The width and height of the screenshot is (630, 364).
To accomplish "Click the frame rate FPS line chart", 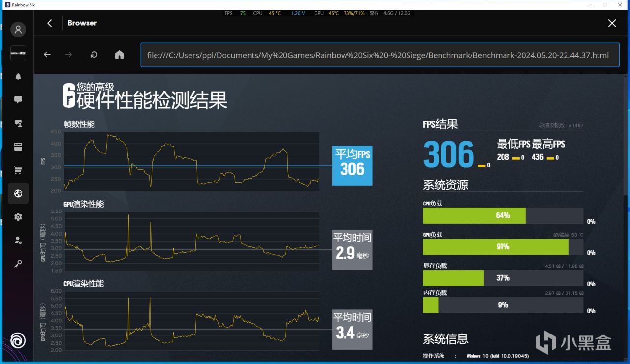I will 191,161.
